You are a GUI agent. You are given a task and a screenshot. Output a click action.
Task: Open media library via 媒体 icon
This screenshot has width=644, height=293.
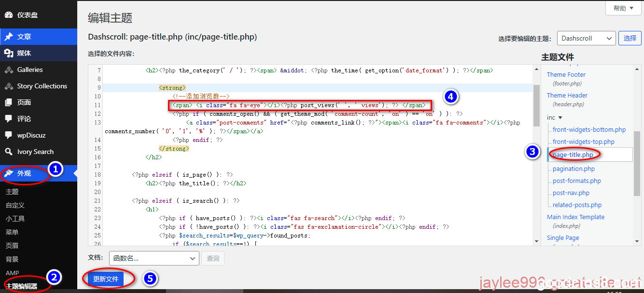pyautogui.click(x=9, y=53)
